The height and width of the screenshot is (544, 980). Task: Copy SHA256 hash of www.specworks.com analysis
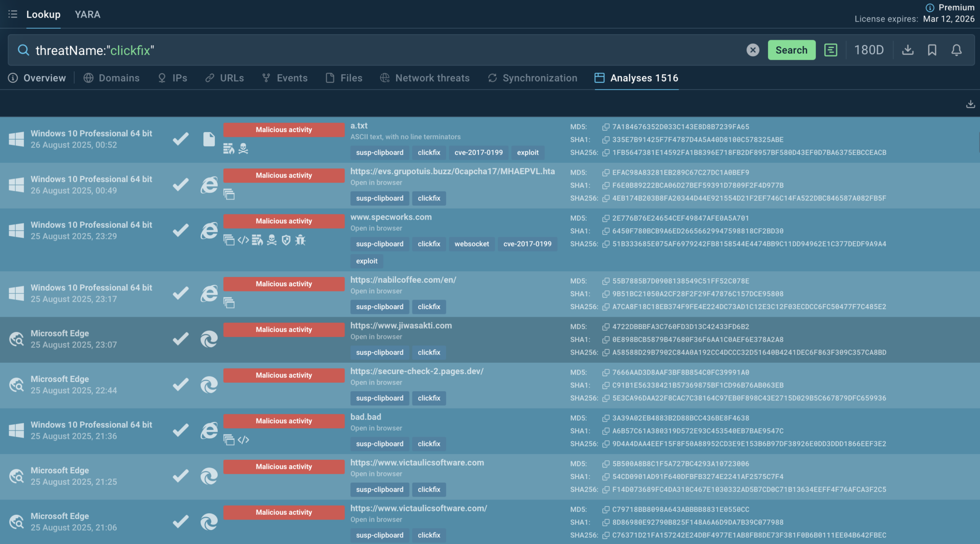606,244
